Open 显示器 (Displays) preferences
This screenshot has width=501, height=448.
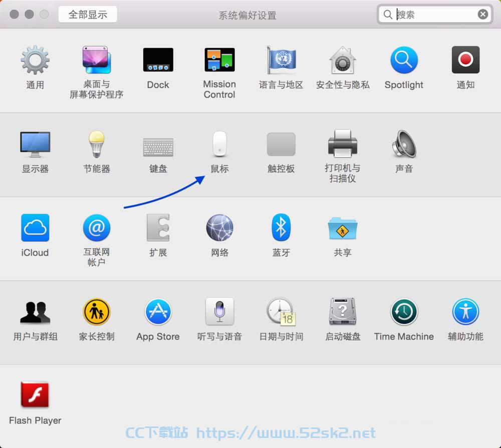35,144
